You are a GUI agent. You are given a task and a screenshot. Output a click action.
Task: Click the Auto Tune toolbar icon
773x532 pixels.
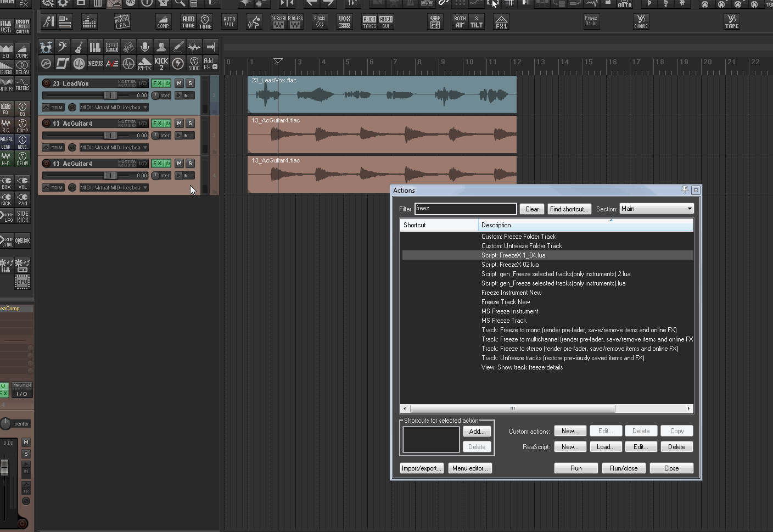pos(188,22)
